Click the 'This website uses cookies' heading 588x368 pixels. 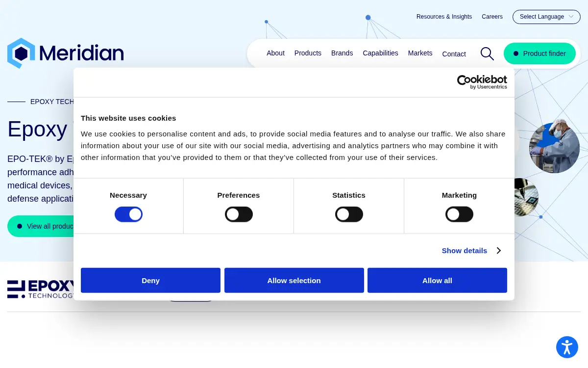click(128, 118)
